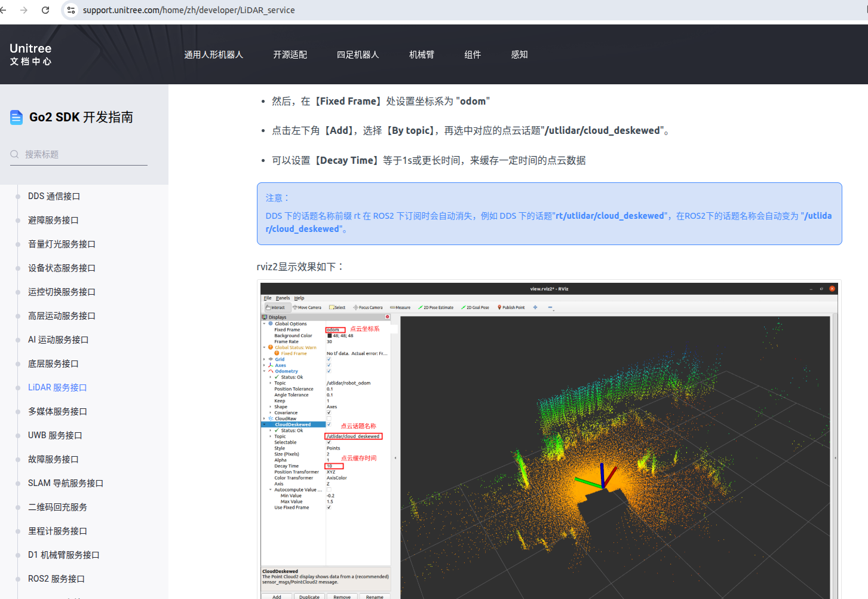Click the search magnifier icon in sidebar
Screen dimensions: 868x599
point(14,154)
